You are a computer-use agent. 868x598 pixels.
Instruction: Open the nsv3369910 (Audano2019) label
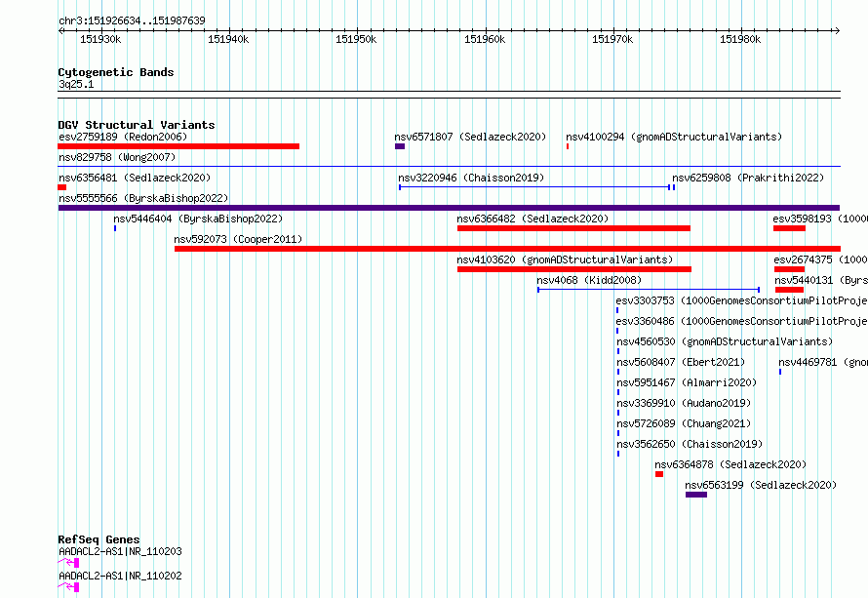[x=684, y=403]
